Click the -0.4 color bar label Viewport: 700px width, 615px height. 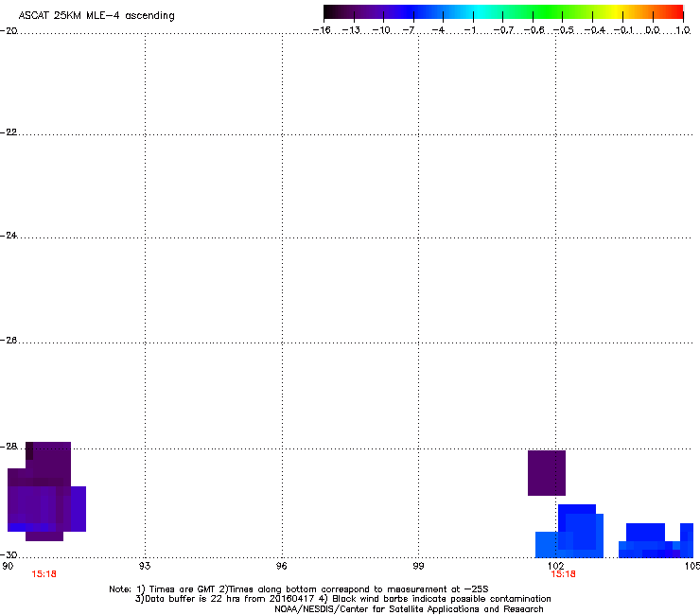pos(595,30)
